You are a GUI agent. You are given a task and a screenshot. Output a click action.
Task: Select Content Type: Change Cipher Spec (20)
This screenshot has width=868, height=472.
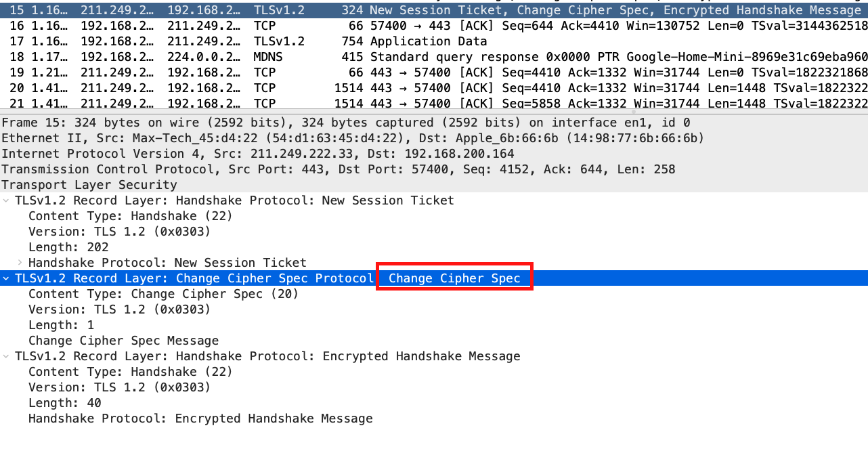coord(163,294)
